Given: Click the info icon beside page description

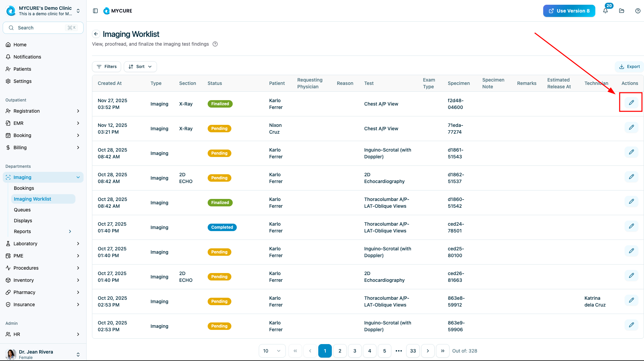Looking at the screenshot, I should point(215,44).
